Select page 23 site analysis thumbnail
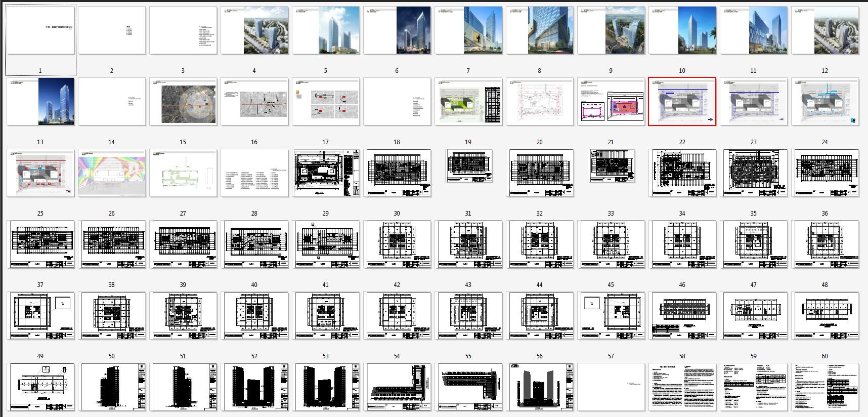868x417 pixels. tap(754, 102)
